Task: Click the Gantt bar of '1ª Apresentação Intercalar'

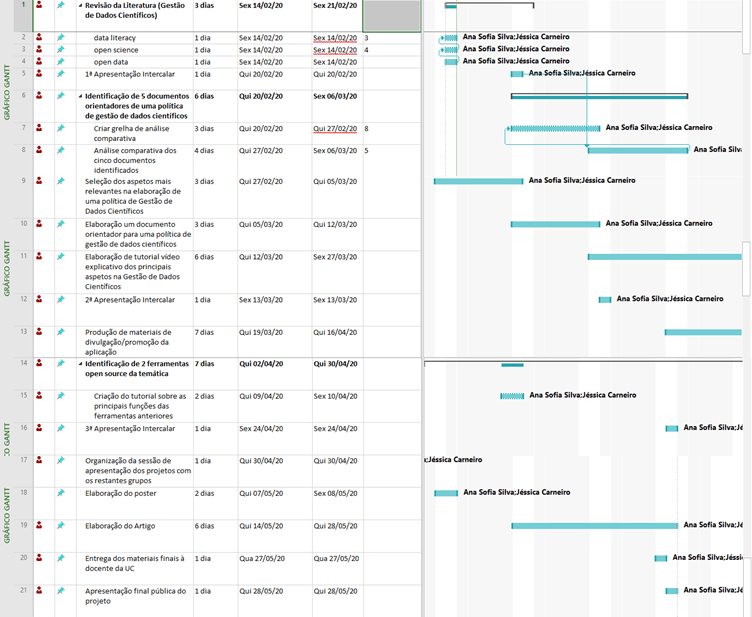Action: (517, 73)
